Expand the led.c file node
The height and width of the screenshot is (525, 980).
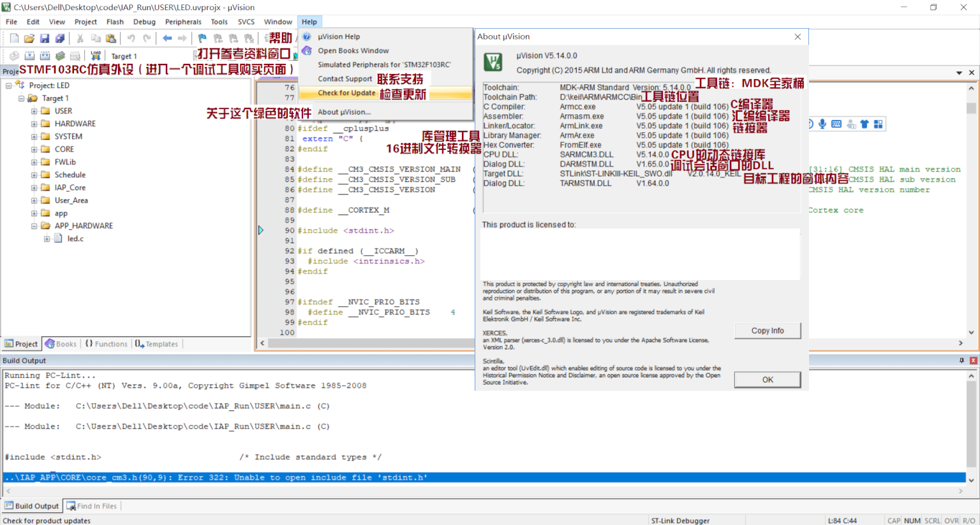pyautogui.click(x=47, y=239)
